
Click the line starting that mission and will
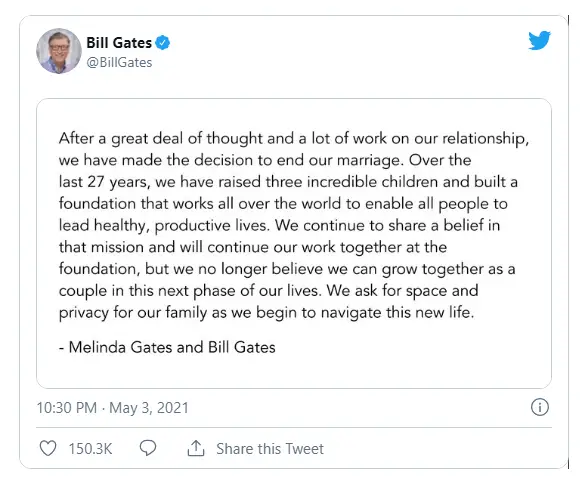pos(253,247)
